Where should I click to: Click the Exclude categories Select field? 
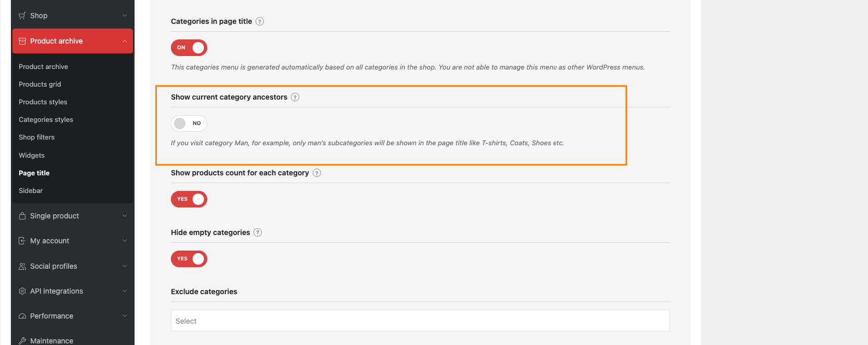point(420,321)
